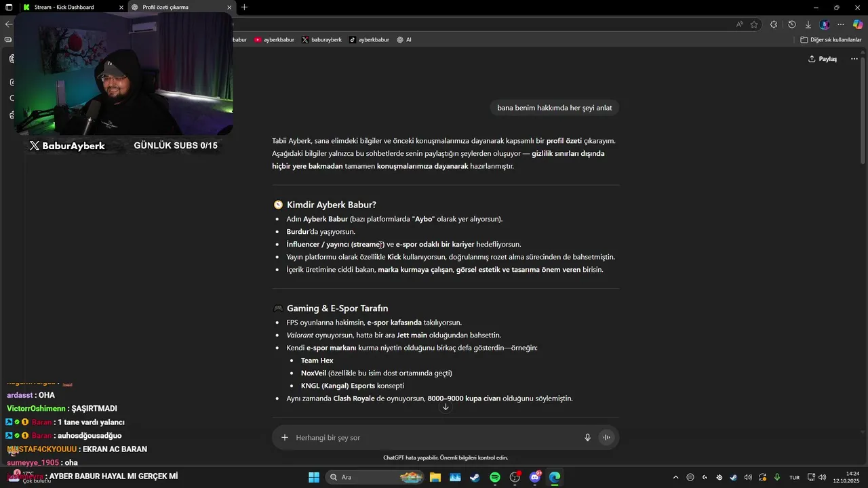Click the VictorrOshimenn chat username
This screenshot has height=488, width=868.
click(36, 409)
